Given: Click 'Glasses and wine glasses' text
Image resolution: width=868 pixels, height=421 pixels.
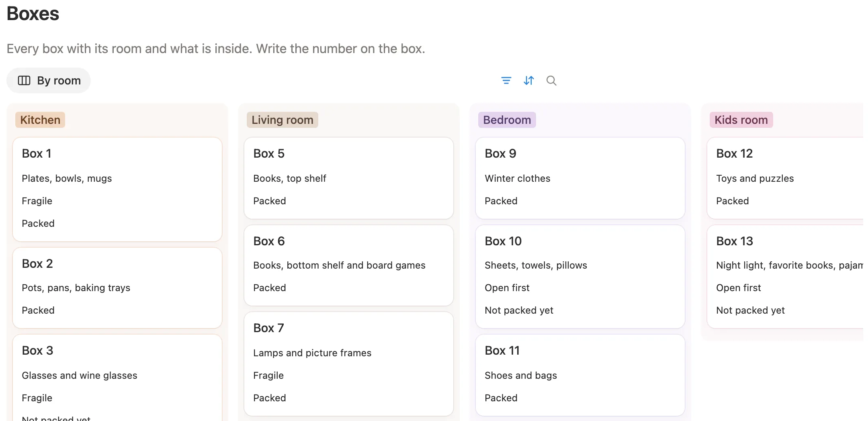Looking at the screenshot, I should pos(80,376).
